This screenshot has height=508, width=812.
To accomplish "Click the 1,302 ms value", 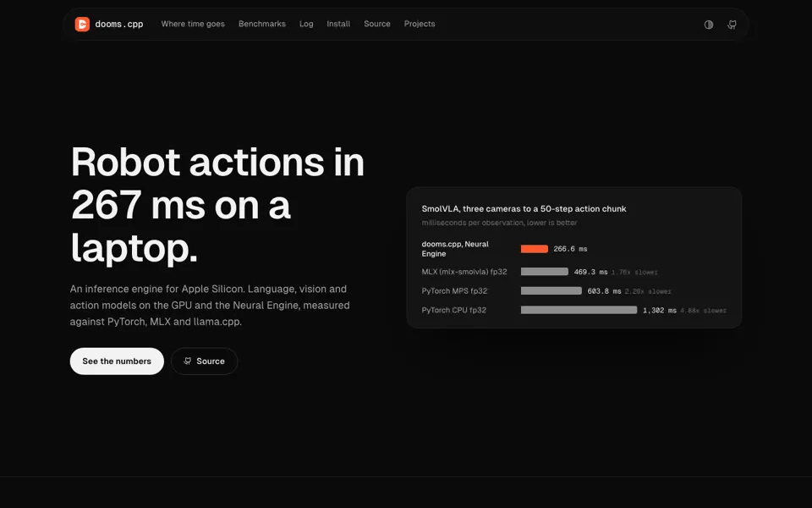I will pyautogui.click(x=659, y=310).
